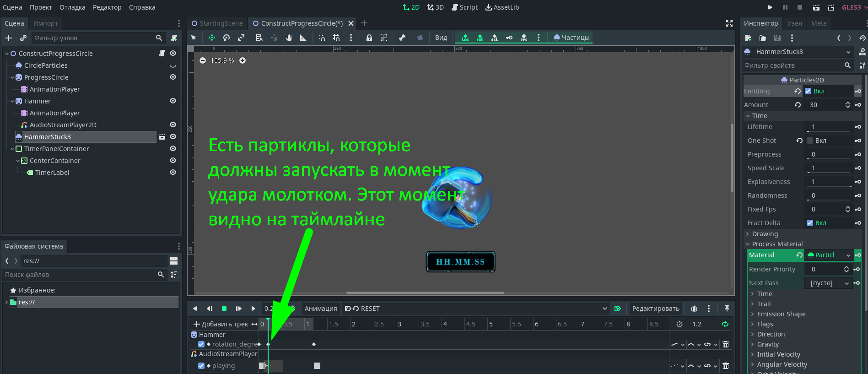Toggle rotation_degrees track enabled checkbox
868x374 pixels.
tap(201, 344)
